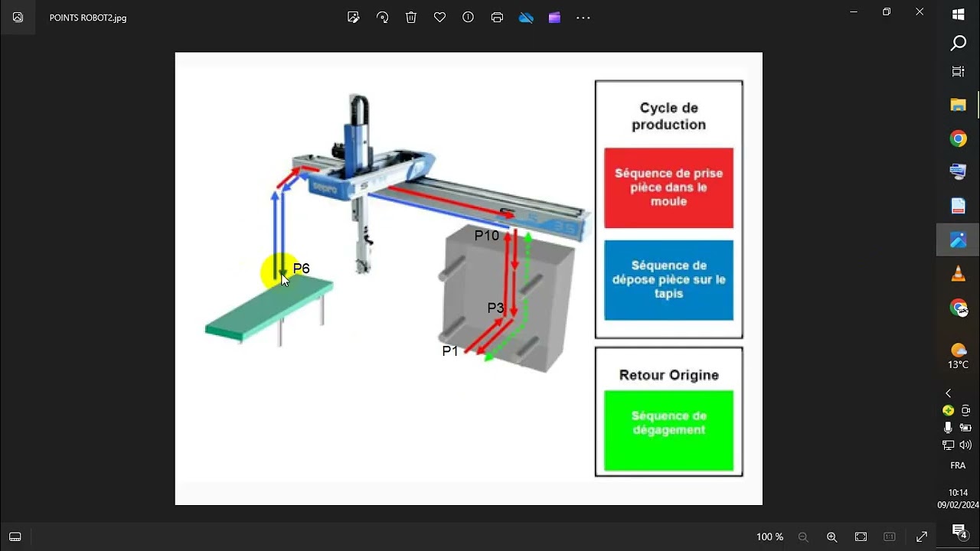Show actual size with the 1:1 button
Screen dimensions: 980x551
(x=889, y=537)
